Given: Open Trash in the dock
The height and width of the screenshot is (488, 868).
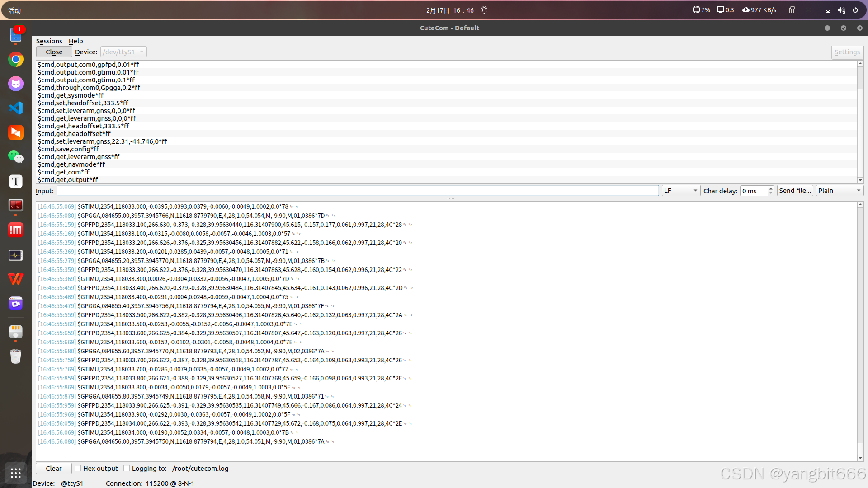Looking at the screenshot, I should (16, 357).
